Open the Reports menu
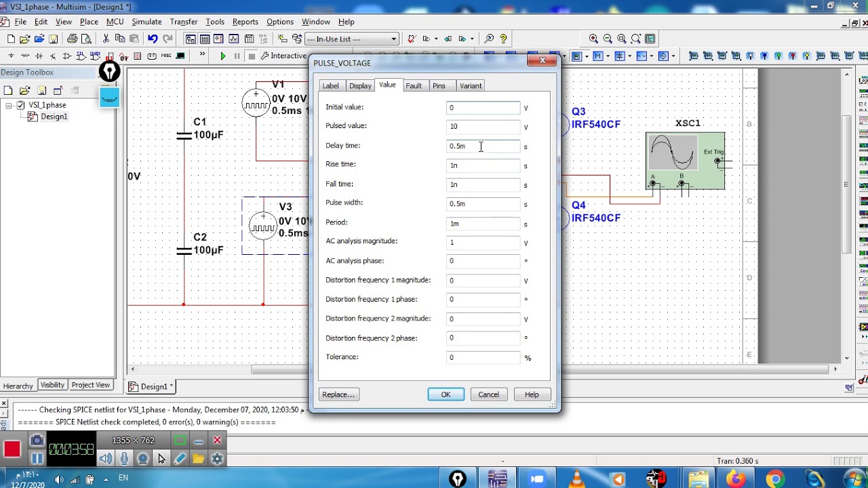This screenshot has height=488, width=868. (245, 22)
